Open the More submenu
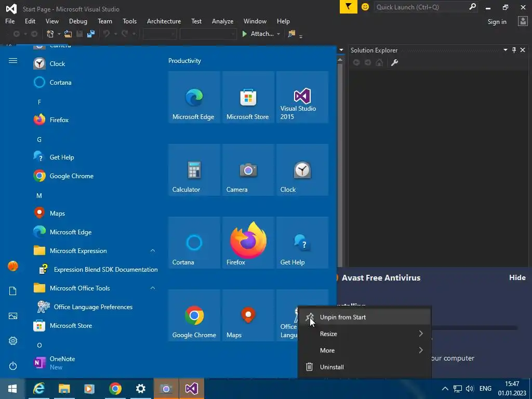The width and height of the screenshot is (532, 399). pyautogui.click(x=365, y=351)
